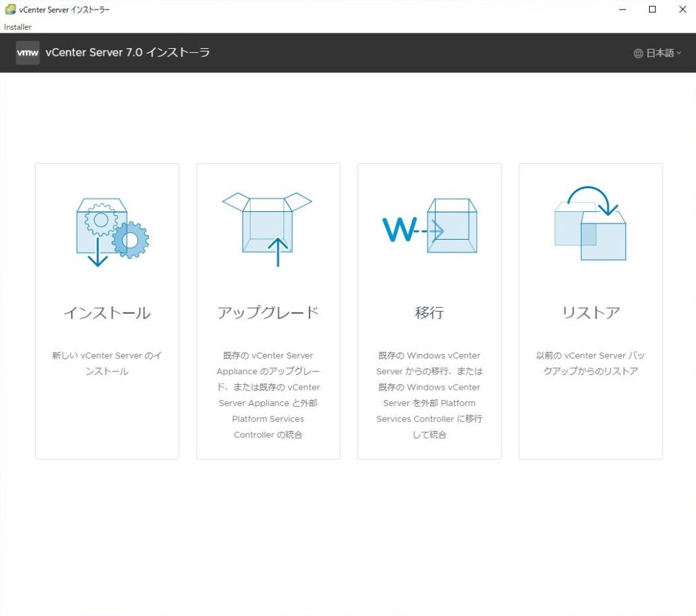This screenshot has height=616, width=696.
Task: Click the globe language icon
Action: pyautogui.click(x=638, y=53)
